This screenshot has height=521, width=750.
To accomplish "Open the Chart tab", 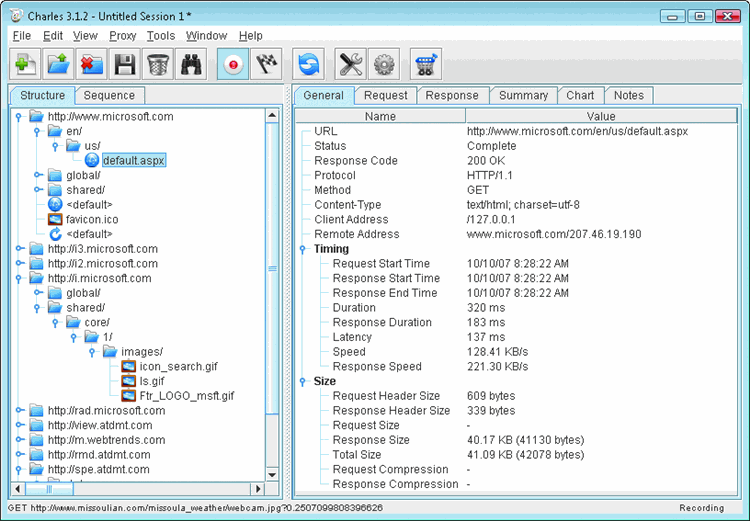I will point(580,95).
